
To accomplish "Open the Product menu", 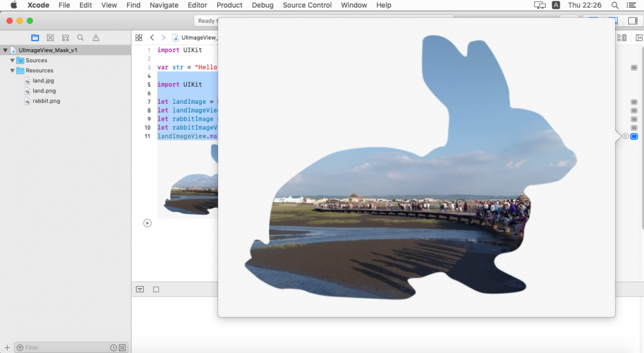I will pyautogui.click(x=229, y=5).
